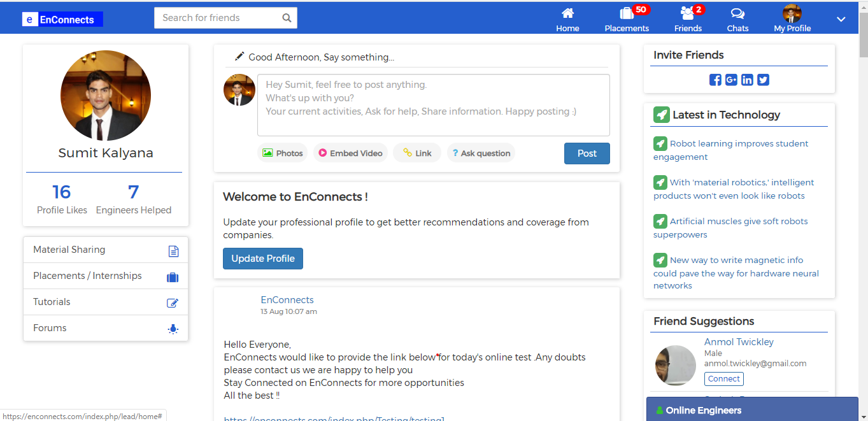
Task: Click the pencil icon near Good Afternoon
Action: tap(239, 57)
